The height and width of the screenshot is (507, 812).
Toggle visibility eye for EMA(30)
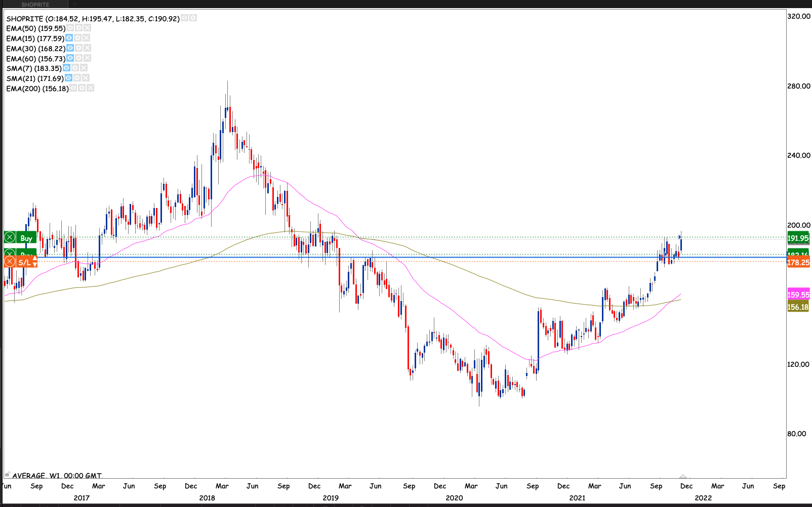pos(70,48)
